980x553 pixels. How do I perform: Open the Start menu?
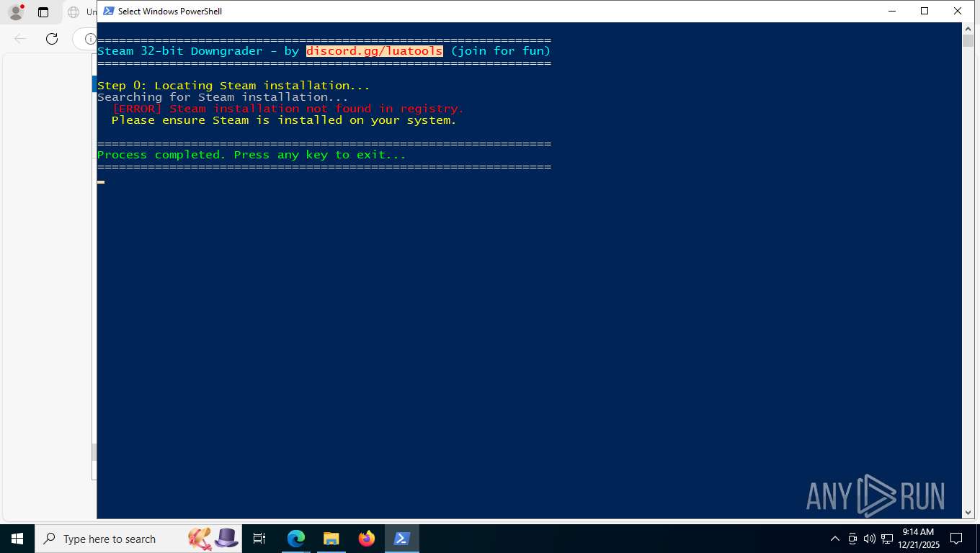(x=17, y=539)
